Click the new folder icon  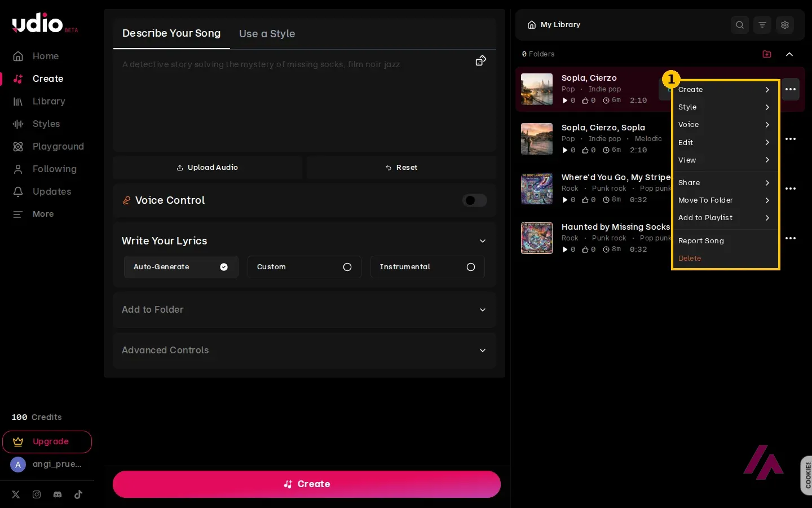point(767,54)
